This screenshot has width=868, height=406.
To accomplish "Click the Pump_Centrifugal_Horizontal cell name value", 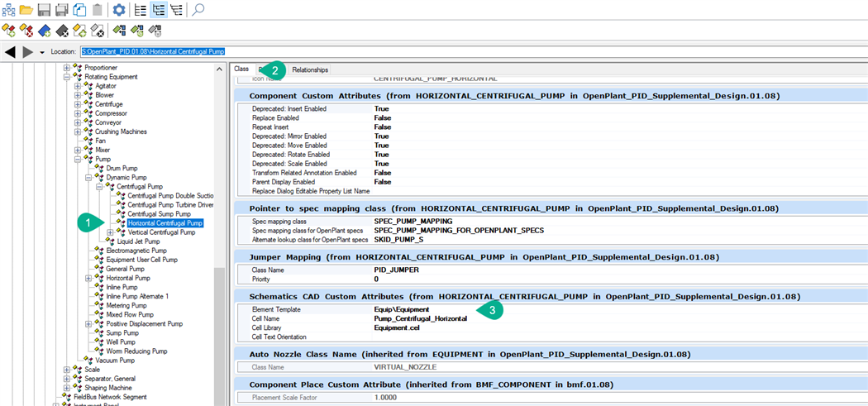I will tap(421, 318).
